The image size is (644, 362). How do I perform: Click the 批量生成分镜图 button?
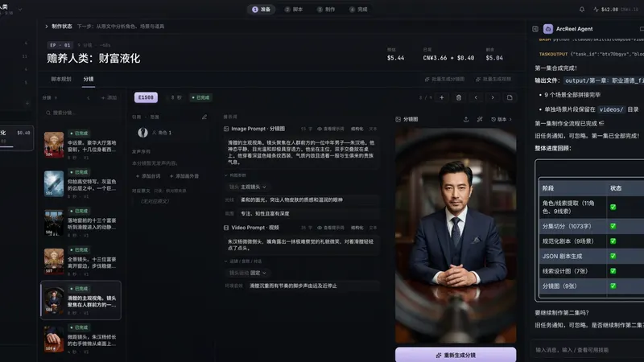(x=445, y=79)
